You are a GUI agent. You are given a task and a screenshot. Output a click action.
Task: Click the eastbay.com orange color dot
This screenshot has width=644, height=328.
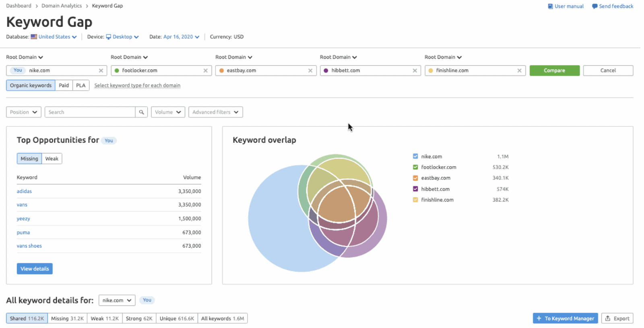(221, 70)
